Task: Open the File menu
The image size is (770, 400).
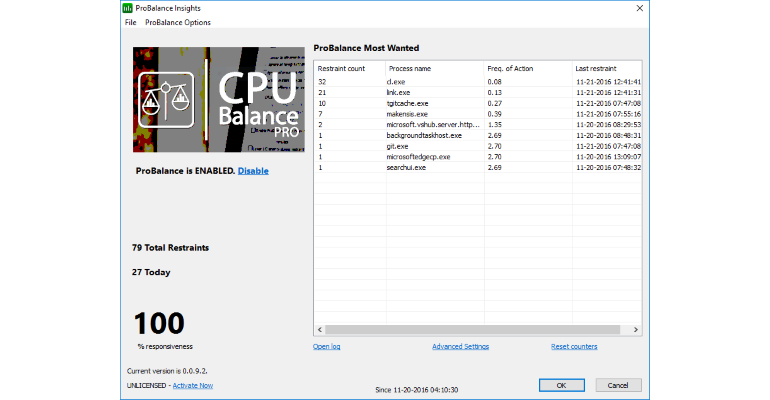Action: (x=131, y=23)
